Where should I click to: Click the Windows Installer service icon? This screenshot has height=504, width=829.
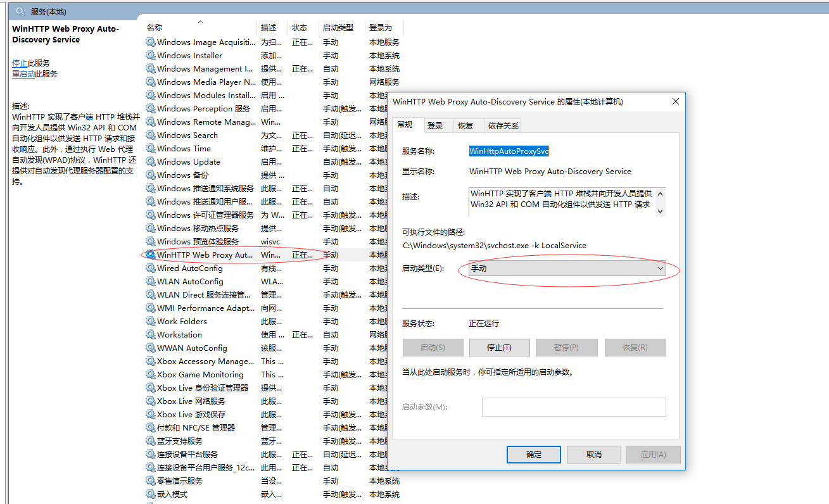150,55
